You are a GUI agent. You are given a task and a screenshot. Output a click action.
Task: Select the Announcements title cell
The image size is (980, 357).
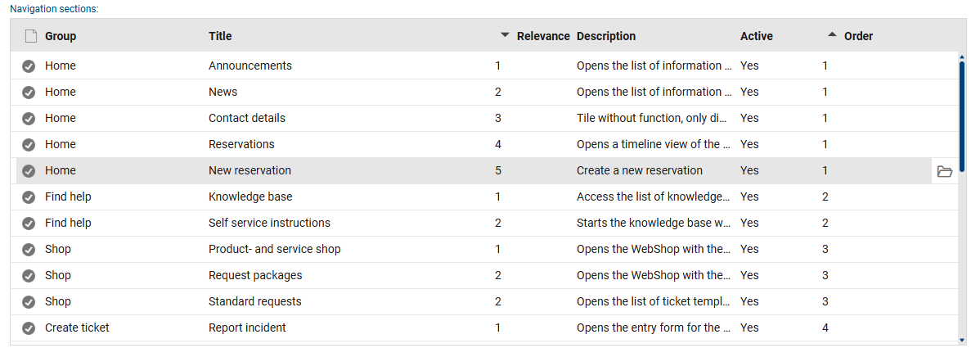coord(250,66)
